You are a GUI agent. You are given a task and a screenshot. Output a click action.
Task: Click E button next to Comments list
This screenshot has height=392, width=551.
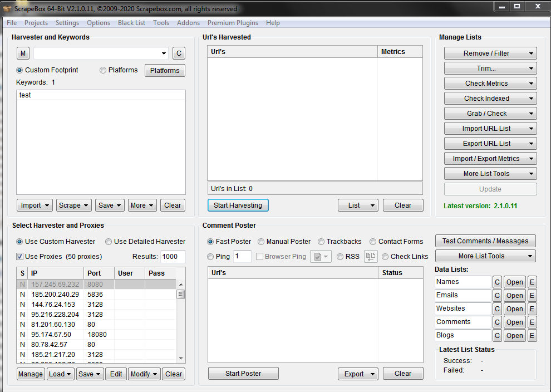tap(532, 322)
